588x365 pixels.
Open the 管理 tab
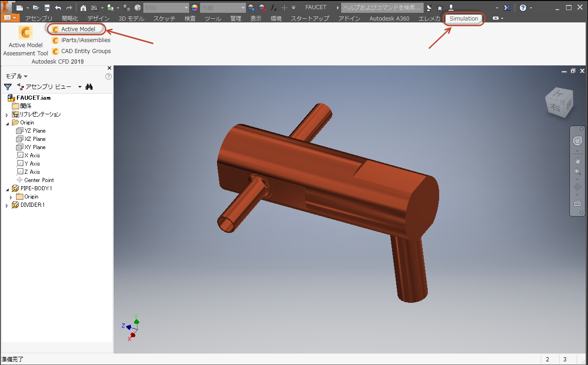click(x=236, y=19)
